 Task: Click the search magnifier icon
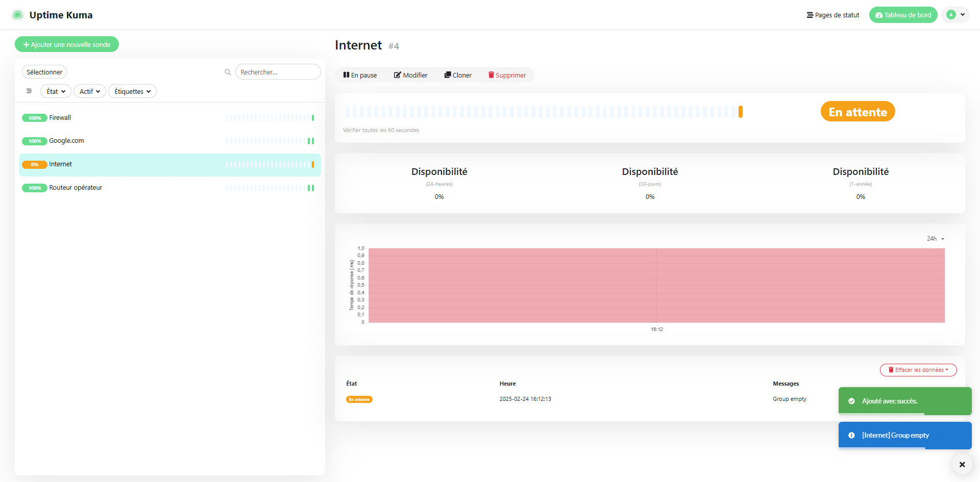(228, 72)
